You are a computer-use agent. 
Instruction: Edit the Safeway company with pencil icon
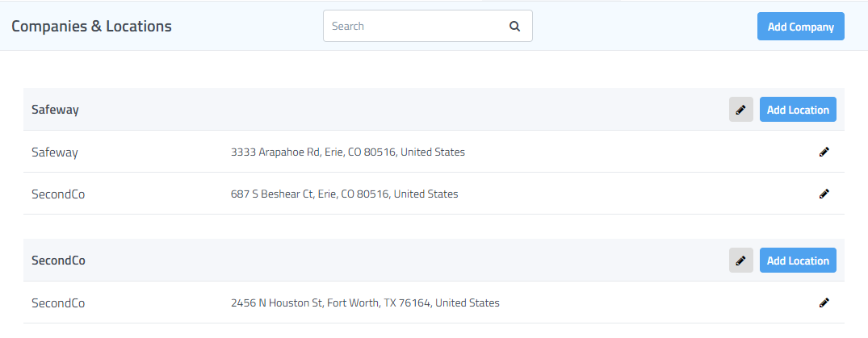(740, 110)
